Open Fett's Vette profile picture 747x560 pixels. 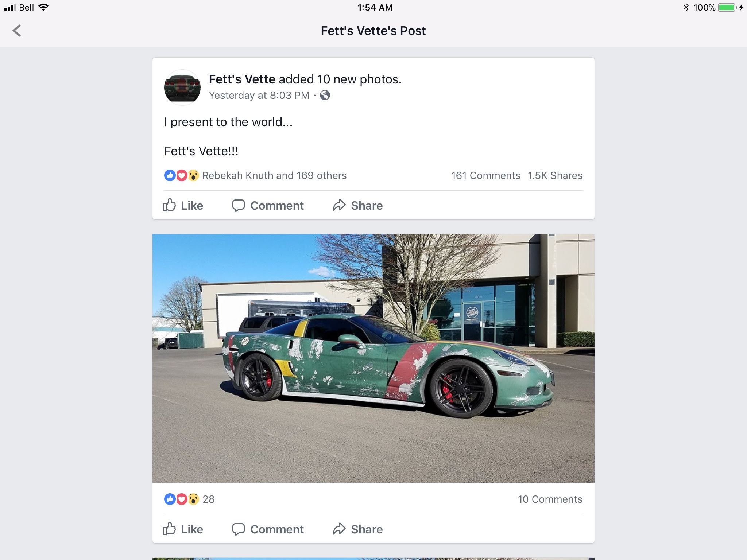click(182, 87)
